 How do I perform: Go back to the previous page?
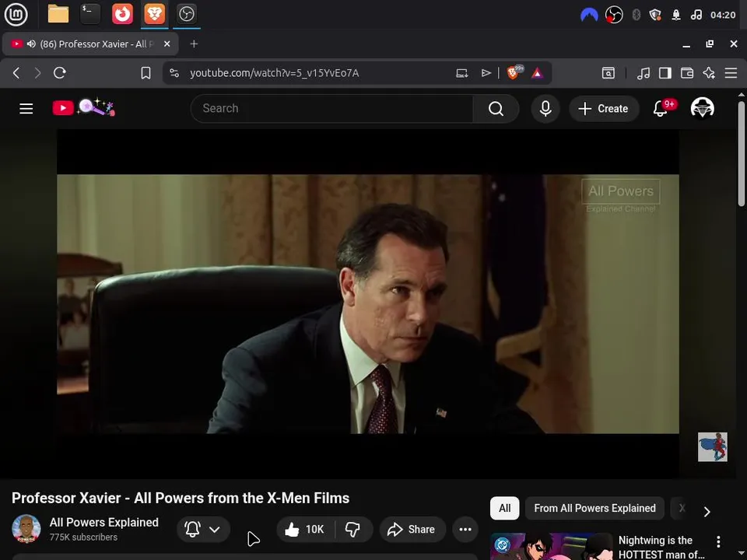[16, 73]
